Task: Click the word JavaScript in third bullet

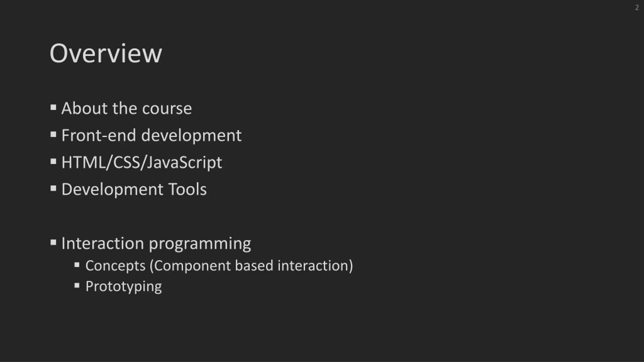Action: pyautogui.click(x=184, y=163)
